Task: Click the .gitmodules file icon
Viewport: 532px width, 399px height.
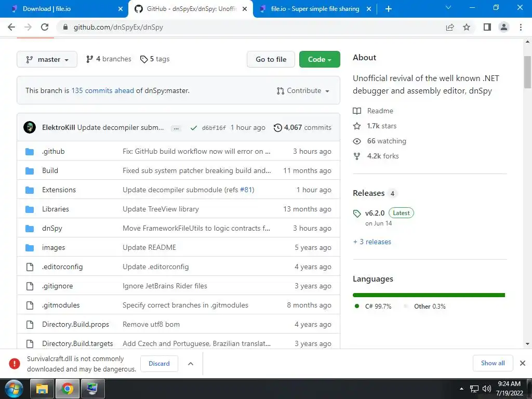Action: (30, 305)
